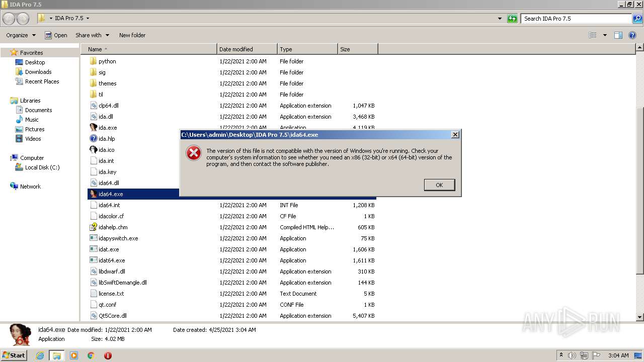Select the idahelp.chm help icon
The width and height of the screenshot is (644, 362).
[x=93, y=227]
